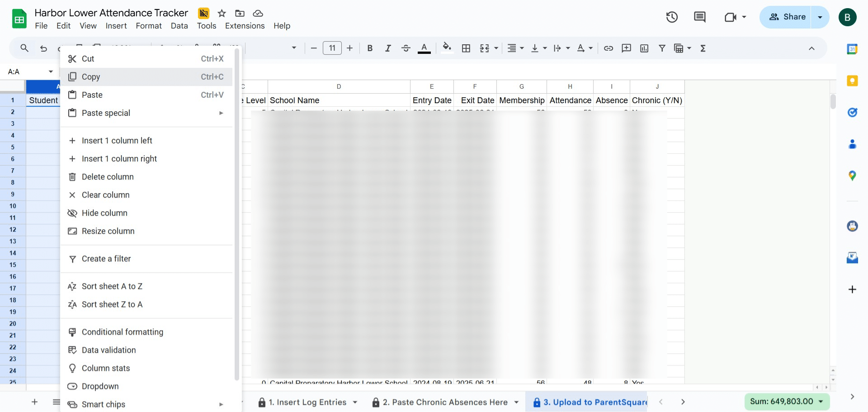The image size is (868, 412).
Task: Open Contacts side panel
Action: coord(852,144)
